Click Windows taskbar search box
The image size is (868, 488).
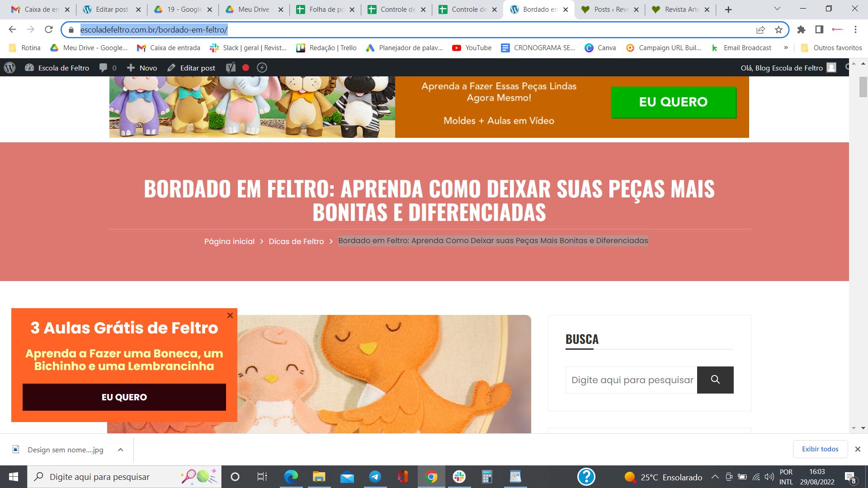pyautogui.click(x=124, y=477)
